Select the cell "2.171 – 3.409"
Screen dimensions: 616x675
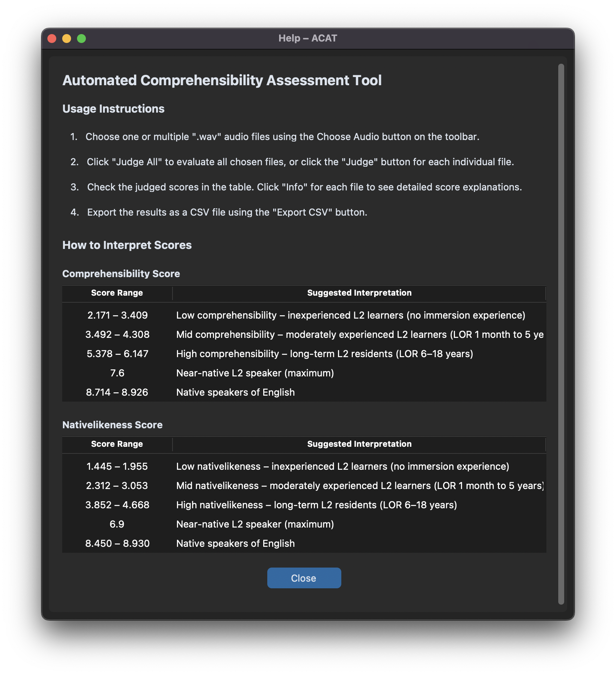[x=117, y=315]
